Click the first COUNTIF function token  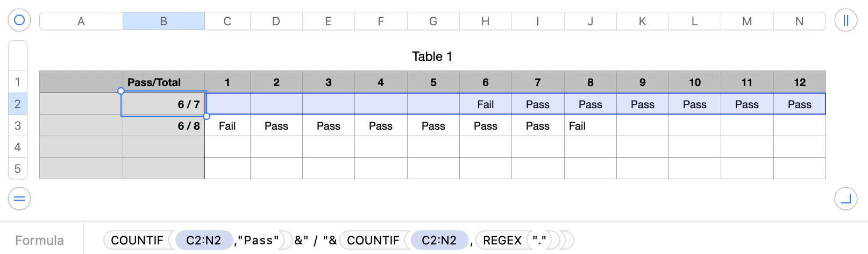point(137,240)
